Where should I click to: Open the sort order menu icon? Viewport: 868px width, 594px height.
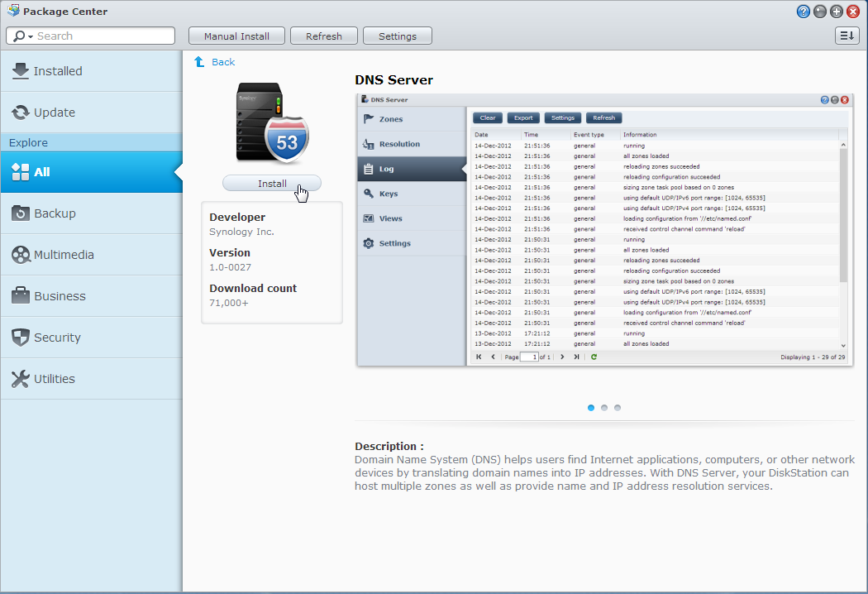click(x=847, y=36)
